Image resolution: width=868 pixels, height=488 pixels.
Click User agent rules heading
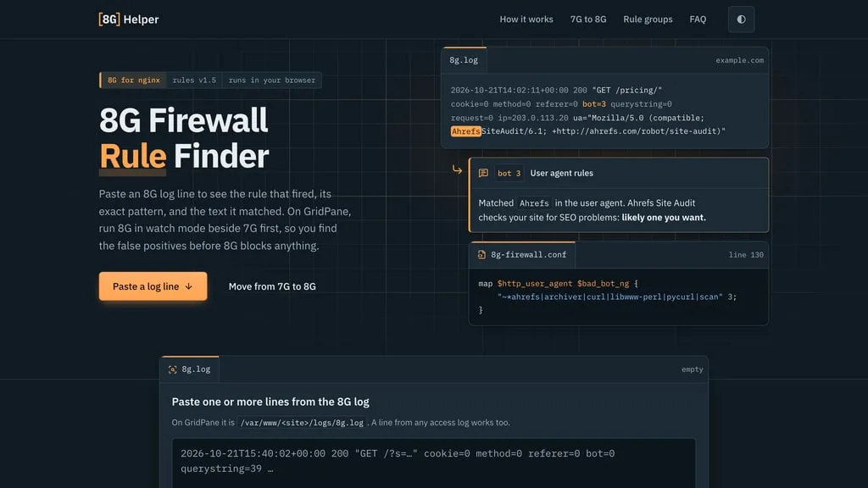[x=561, y=173]
